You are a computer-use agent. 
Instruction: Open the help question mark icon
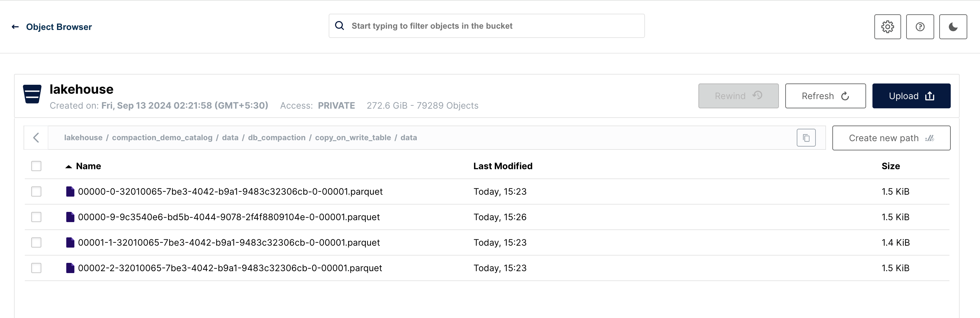(920, 27)
